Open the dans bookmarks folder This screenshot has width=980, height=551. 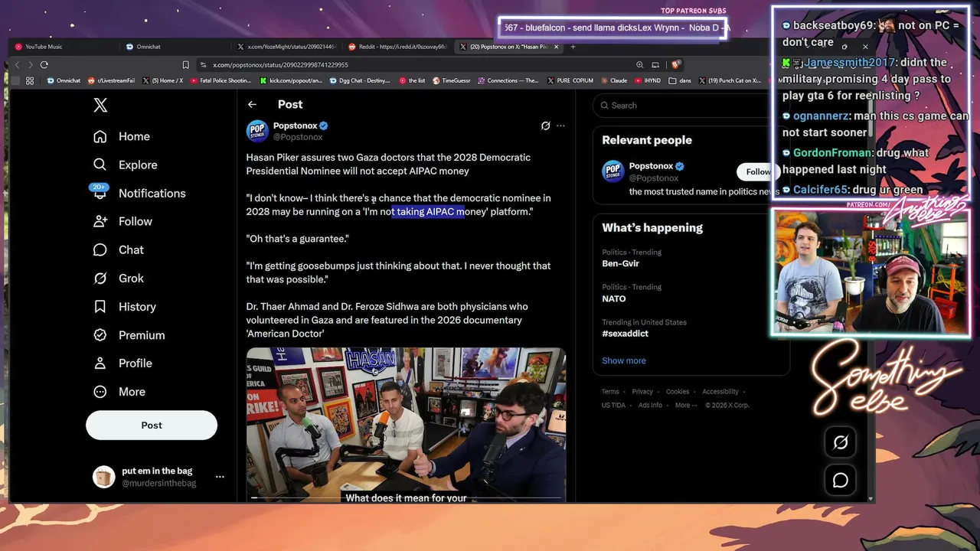680,80
